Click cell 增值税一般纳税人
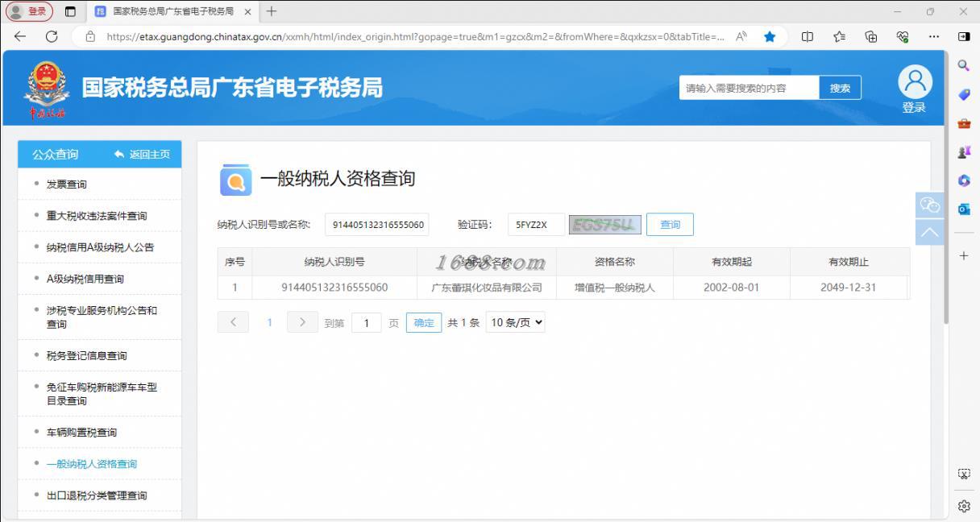The width and height of the screenshot is (980, 522). (615, 288)
